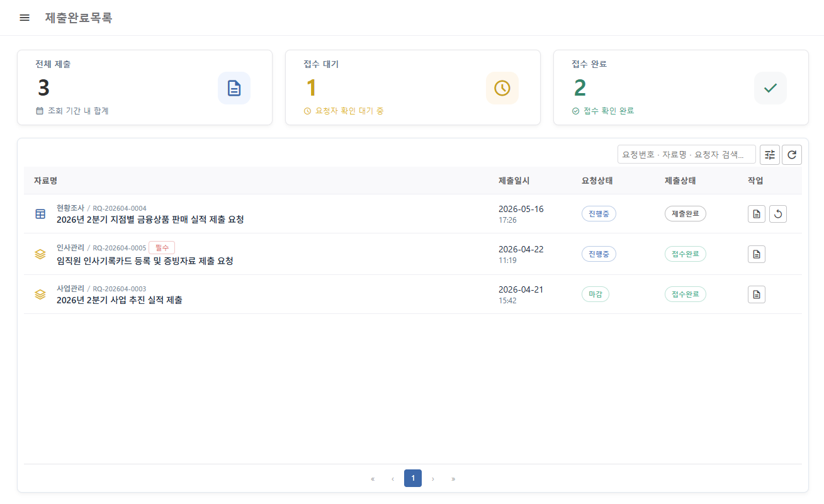The height and width of the screenshot is (504, 824).
Task: View document for RQ-202604-0004 row
Action: point(757,214)
